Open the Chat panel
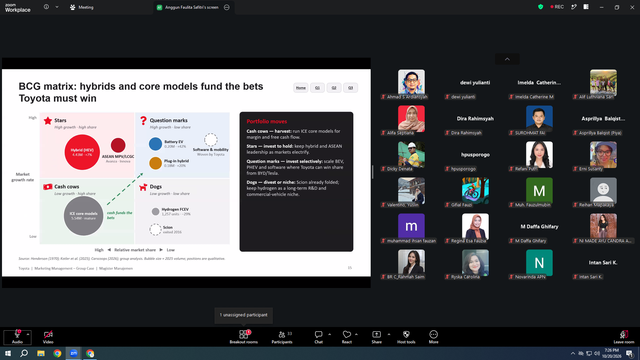 pos(318,337)
